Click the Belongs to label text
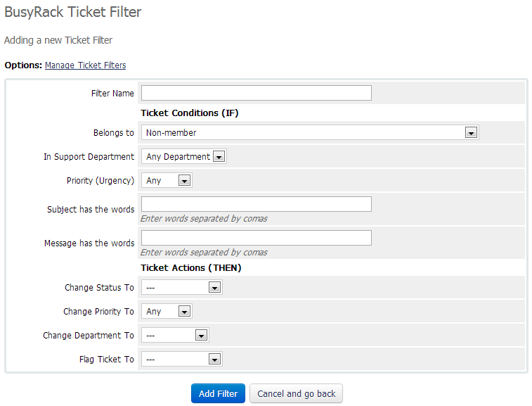The width and height of the screenshot is (532, 406). pyautogui.click(x=113, y=132)
